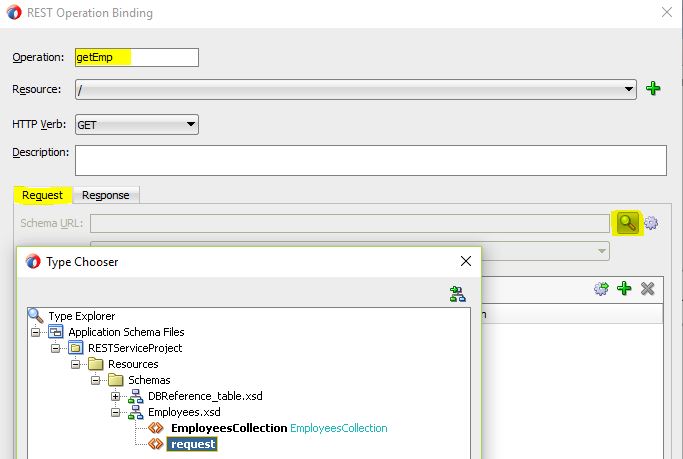Image resolution: width=683 pixels, height=459 pixels.
Task: Click the Employees.xsd schema icon
Action: 135,412
